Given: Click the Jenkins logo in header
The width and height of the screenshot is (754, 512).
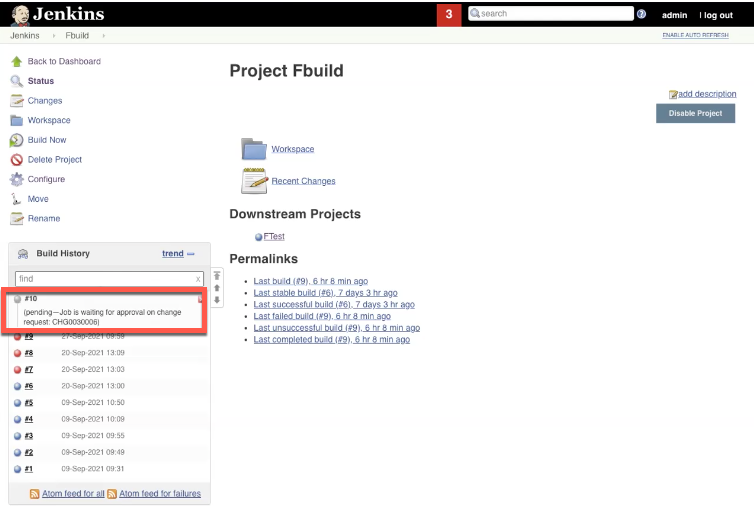Looking at the screenshot, I should tap(58, 14).
